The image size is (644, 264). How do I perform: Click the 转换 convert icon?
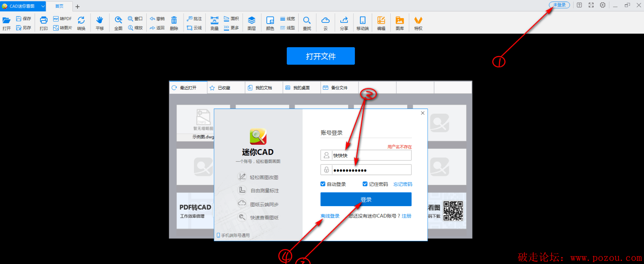pos(81,23)
